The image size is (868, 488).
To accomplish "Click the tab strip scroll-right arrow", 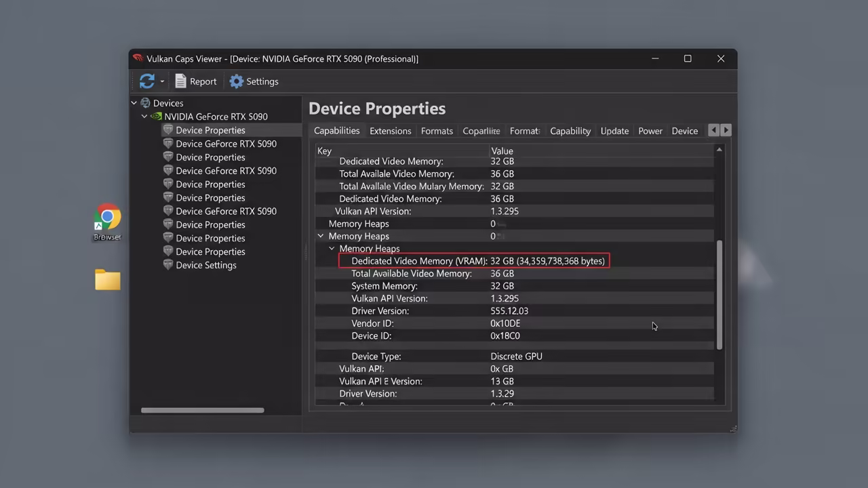I will coord(726,130).
